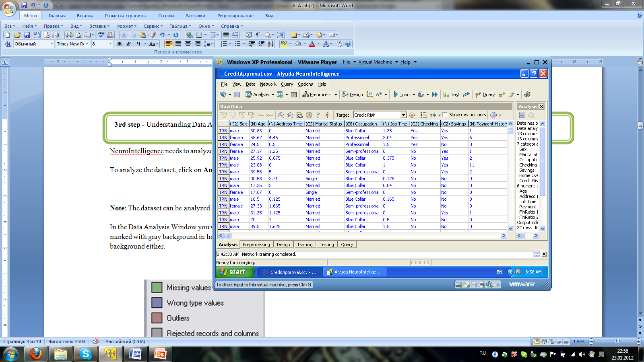Switch to the Testing tab
The image size is (644, 362).
pos(327,245)
